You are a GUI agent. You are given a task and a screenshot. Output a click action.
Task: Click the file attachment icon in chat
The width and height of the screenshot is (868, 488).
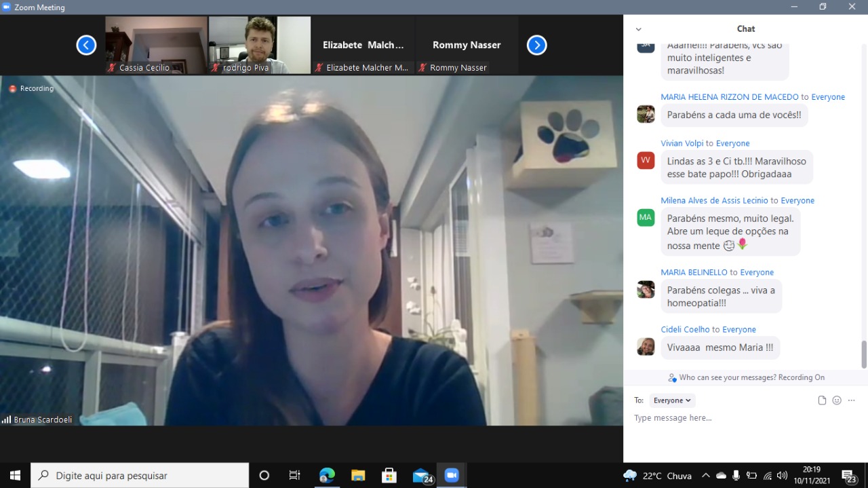coord(822,400)
